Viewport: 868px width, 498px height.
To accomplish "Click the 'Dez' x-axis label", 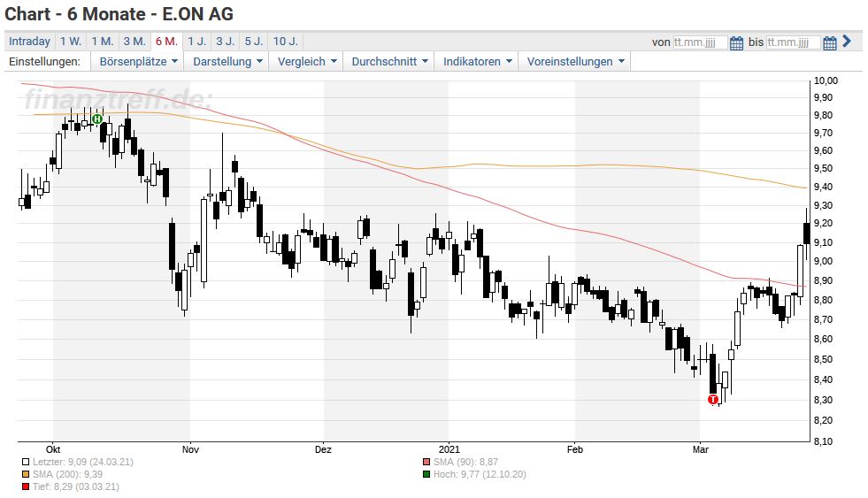I will pyautogui.click(x=323, y=449).
